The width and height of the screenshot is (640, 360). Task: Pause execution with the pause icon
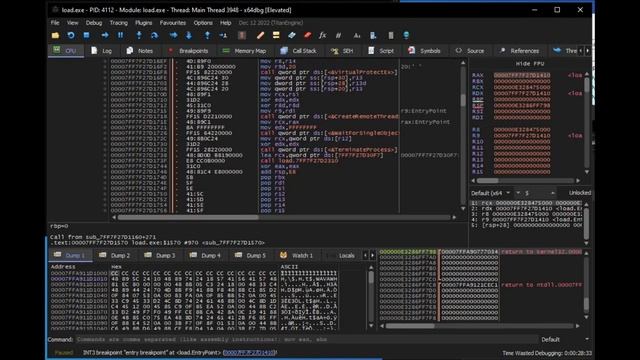click(120, 36)
